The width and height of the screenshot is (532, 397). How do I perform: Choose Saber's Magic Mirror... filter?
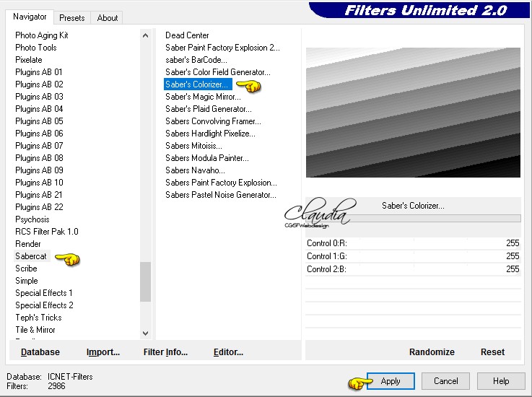point(203,97)
